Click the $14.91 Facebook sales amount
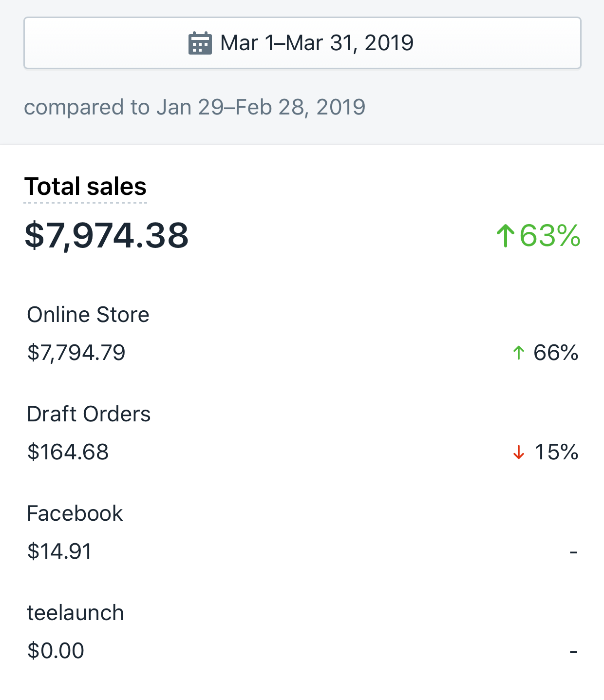Viewport: 604px width, 700px height. (59, 551)
